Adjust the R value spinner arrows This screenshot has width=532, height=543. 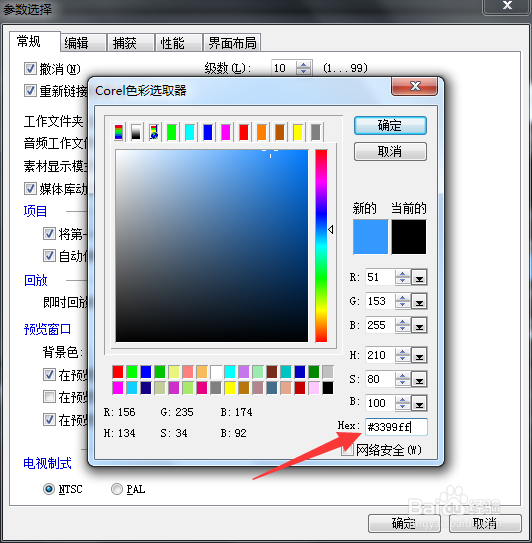[402, 277]
